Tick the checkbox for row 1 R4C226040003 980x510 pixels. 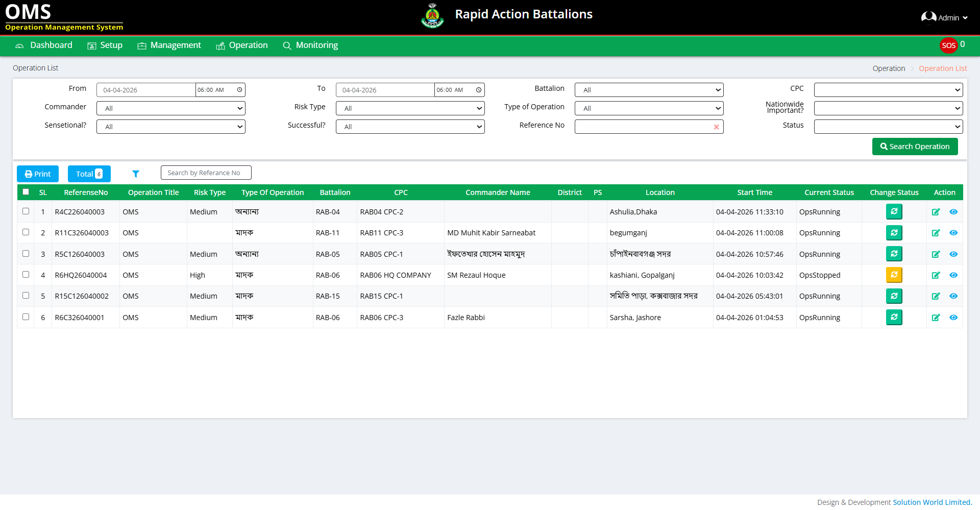[x=26, y=211]
